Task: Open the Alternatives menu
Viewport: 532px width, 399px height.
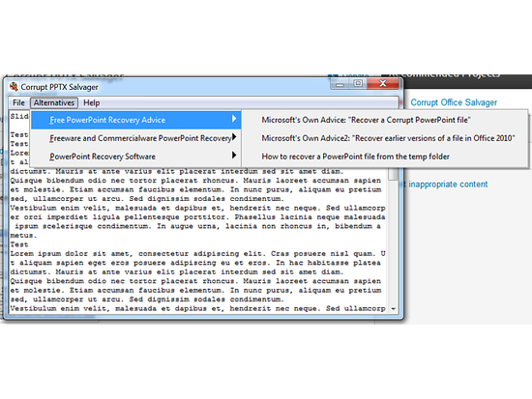Action: 54,102
